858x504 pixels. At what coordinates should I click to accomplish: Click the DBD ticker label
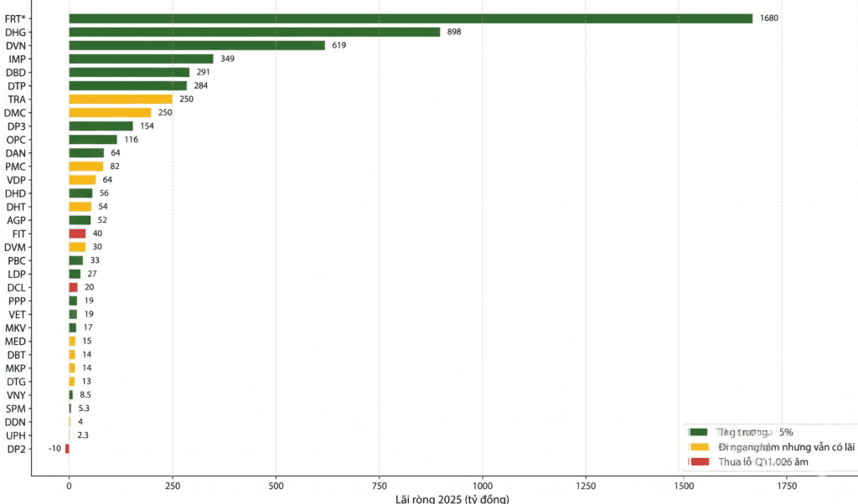coord(16,73)
